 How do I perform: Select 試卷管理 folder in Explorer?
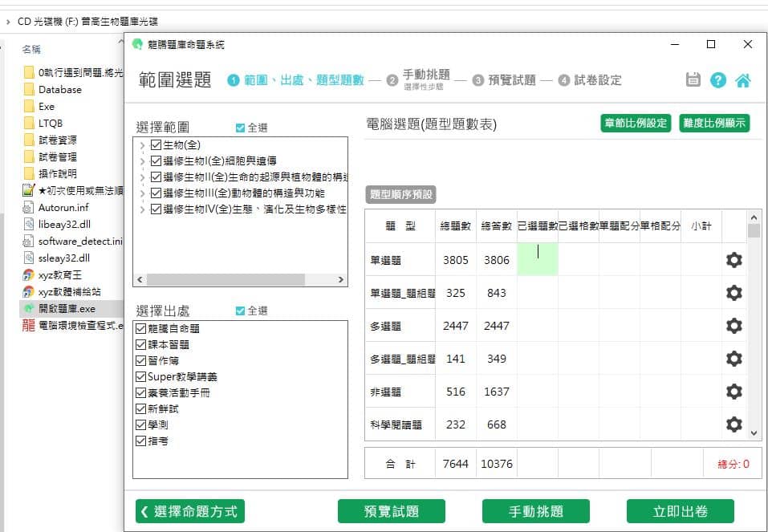point(51,156)
